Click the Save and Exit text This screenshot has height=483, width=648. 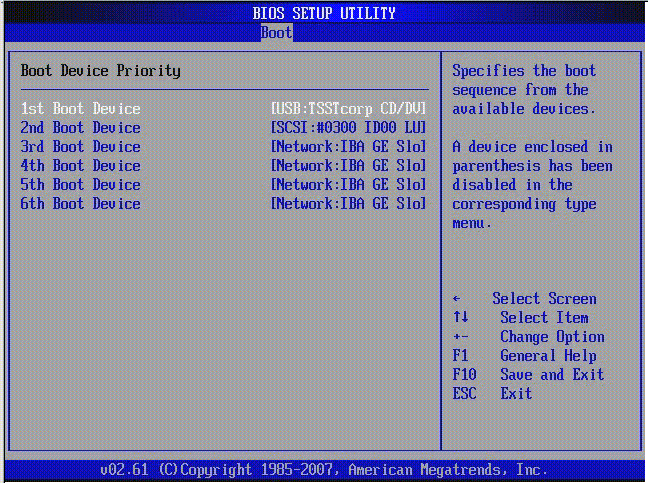[x=552, y=375]
